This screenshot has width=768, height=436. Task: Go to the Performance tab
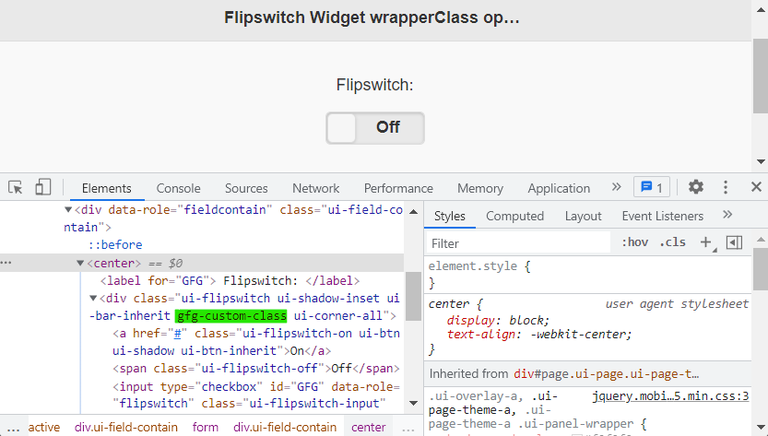click(398, 188)
